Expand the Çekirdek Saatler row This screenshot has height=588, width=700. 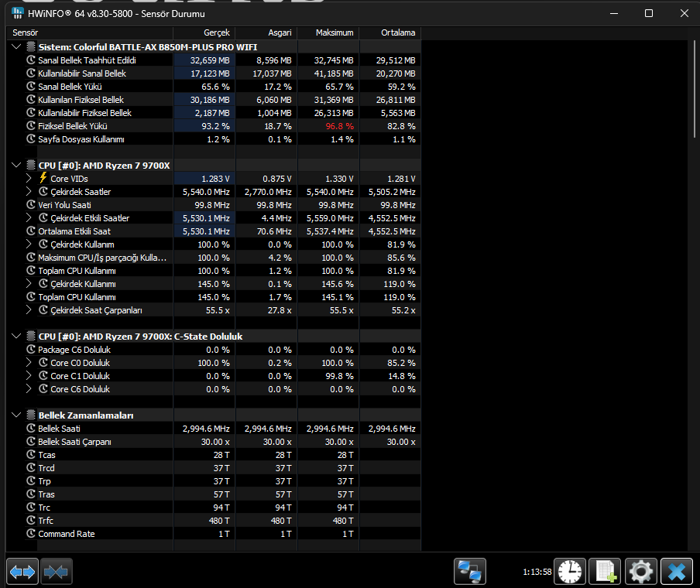[x=29, y=191]
